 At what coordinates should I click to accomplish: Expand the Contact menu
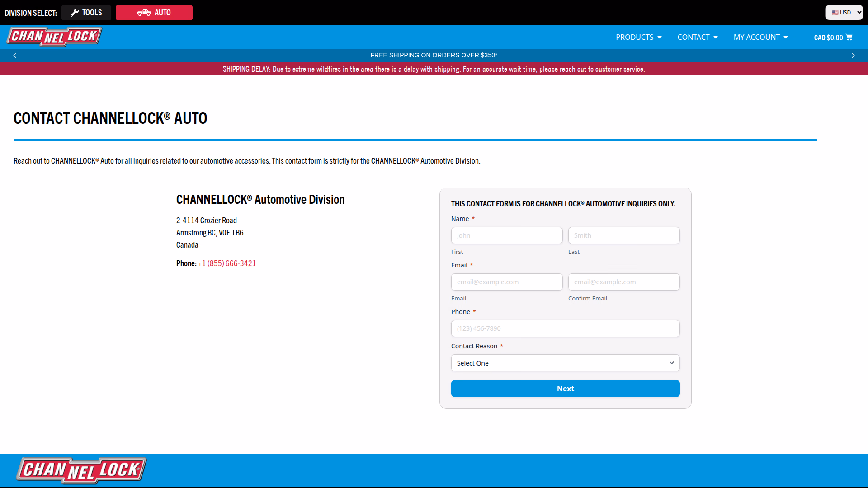pyautogui.click(x=697, y=37)
